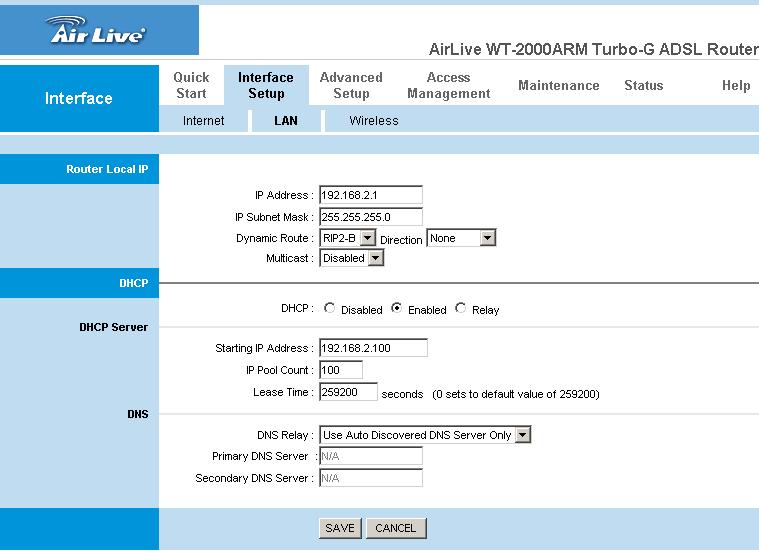Open the DNS Relay dropdown
759x551 pixels.
425,435
